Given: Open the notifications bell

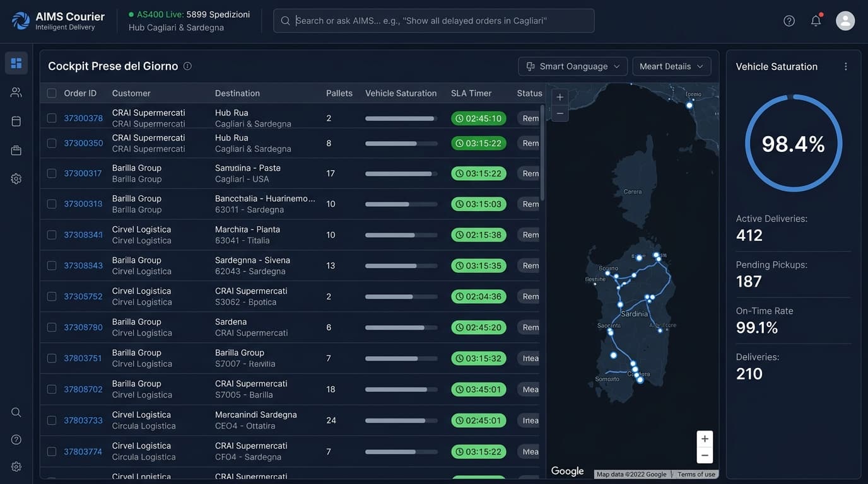Looking at the screenshot, I should [x=816, y=21].
